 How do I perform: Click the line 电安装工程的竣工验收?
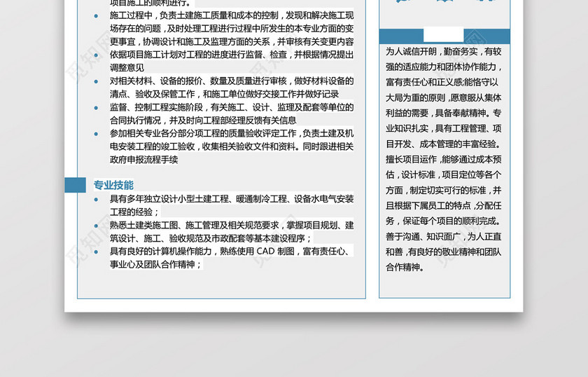coord(232,147)
